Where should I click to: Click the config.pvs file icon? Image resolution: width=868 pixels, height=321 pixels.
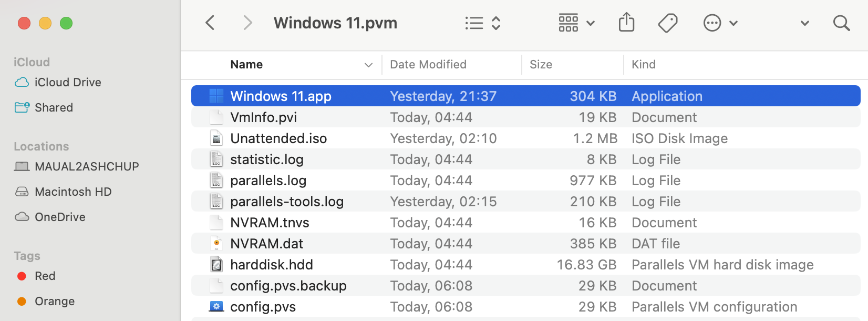coord(216,306)
